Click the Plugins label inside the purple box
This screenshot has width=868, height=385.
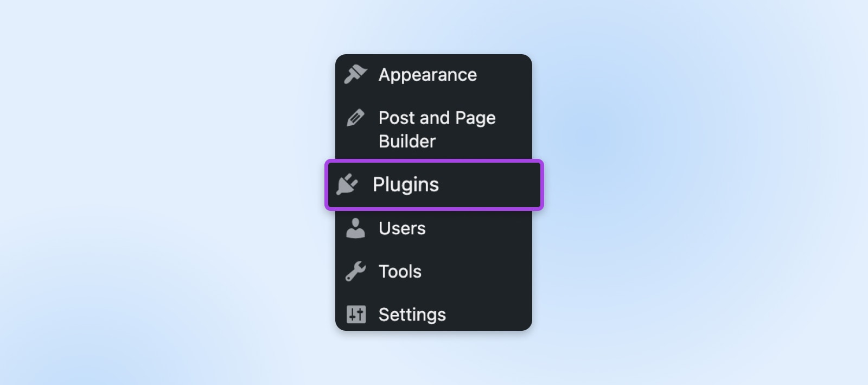pyautogui.click(x=405, y=184)
